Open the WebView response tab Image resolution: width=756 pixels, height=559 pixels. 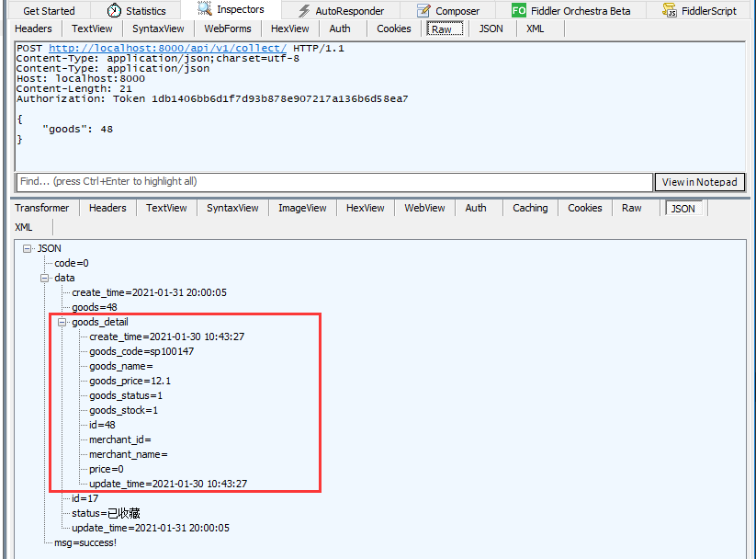coord(424,208)
